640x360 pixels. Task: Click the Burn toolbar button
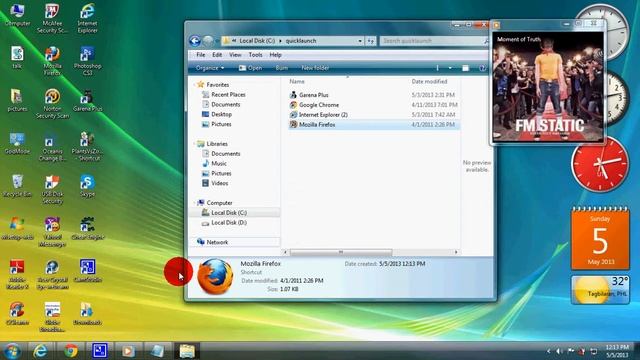click(x=282, y=68)
